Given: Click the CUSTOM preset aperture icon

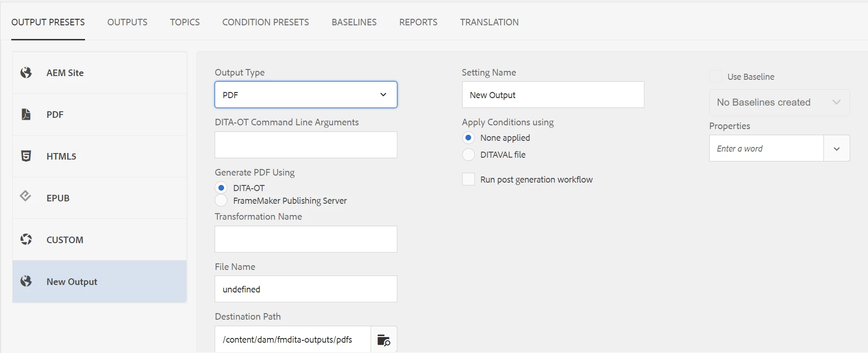Looking at the screenshot, I should [x=26, y=239].
